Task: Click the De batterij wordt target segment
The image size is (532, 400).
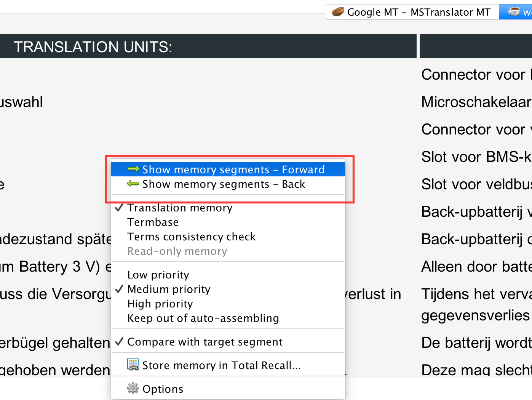Action: tap(476, 343)
